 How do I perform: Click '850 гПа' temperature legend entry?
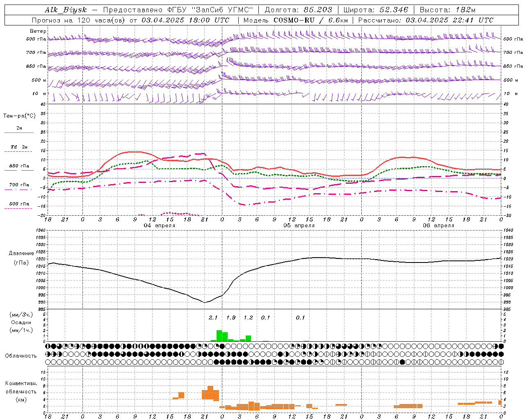point(19,166)
